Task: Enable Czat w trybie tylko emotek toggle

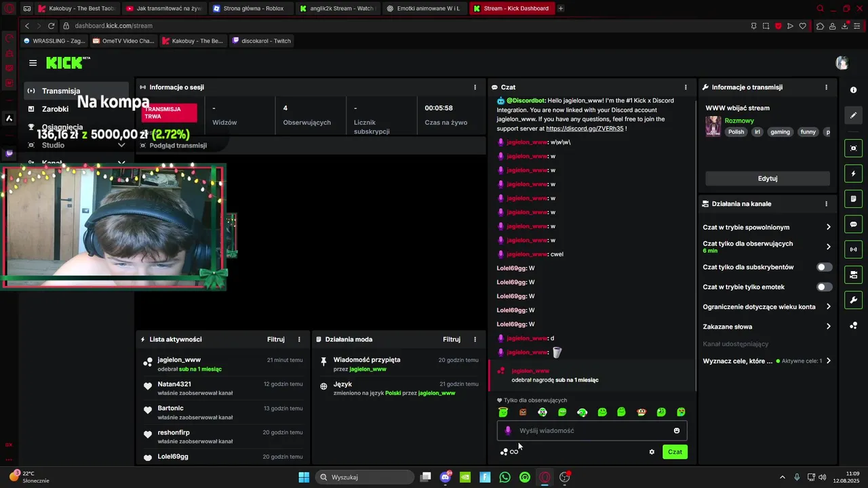Action: pos(824,287)
